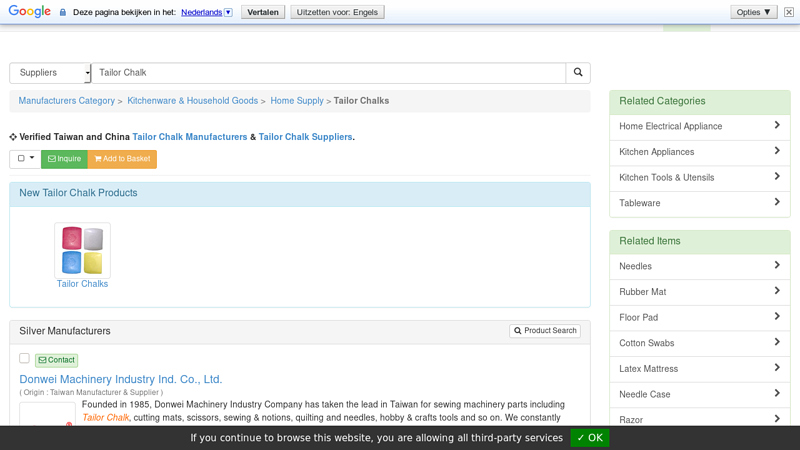Click arrow icon beside Rubber Mat
This screenshot has height=450, width=800.
point(777,291)
